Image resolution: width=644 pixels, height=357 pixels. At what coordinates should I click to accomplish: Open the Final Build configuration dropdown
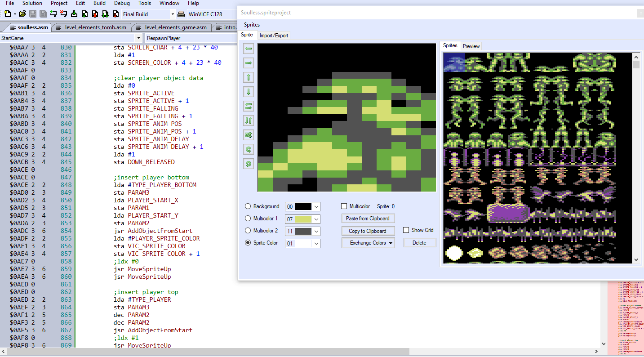(x=149, y=14)
